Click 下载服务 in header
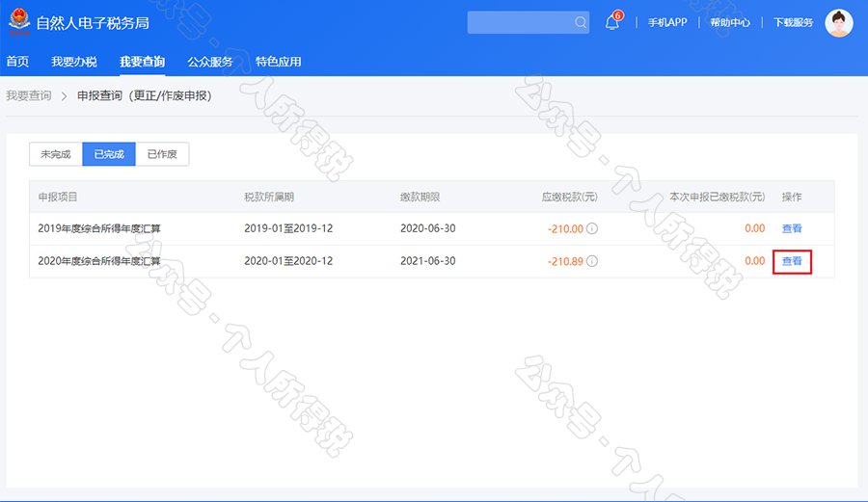 click(x=793, y=23)
